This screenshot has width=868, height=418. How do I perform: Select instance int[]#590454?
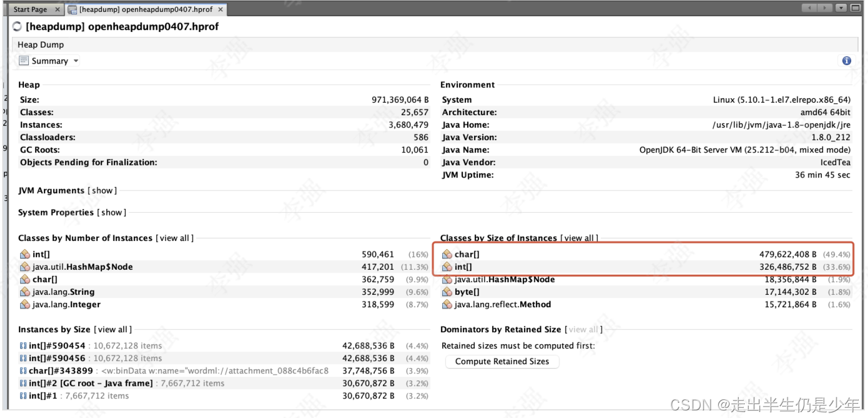point(57,346)
